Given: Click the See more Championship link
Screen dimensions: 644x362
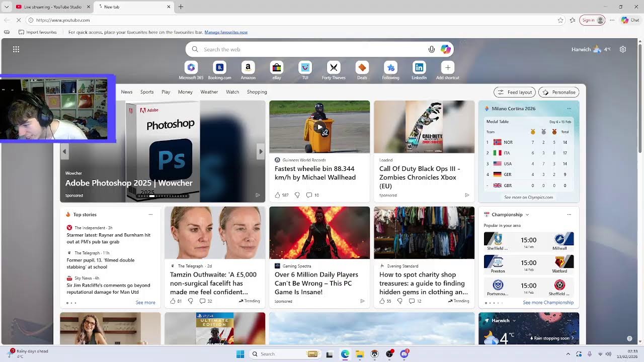Looking at the screenshot, I should 548,303.
